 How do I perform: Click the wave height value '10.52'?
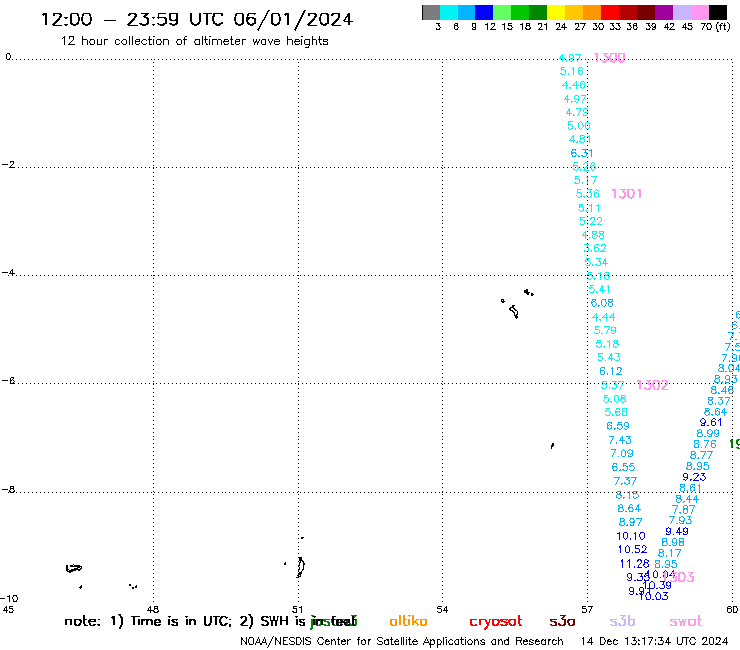pos(633,549)
